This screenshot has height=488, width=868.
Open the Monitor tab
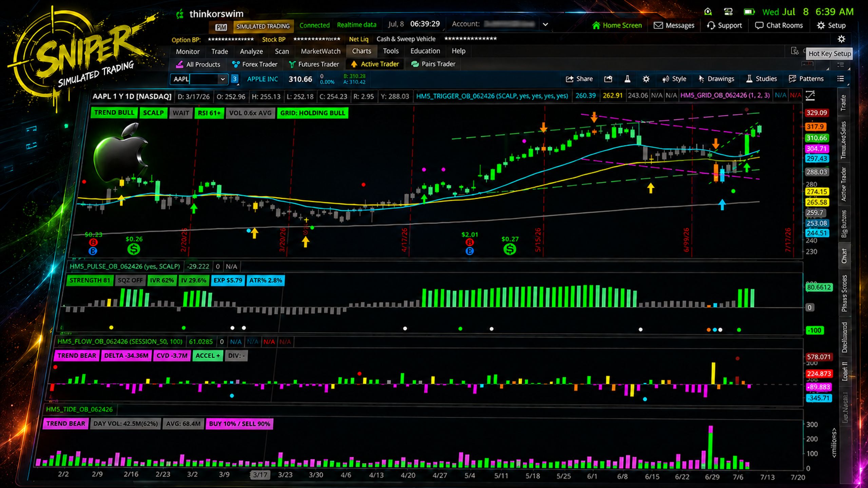[x=188, y=51]
